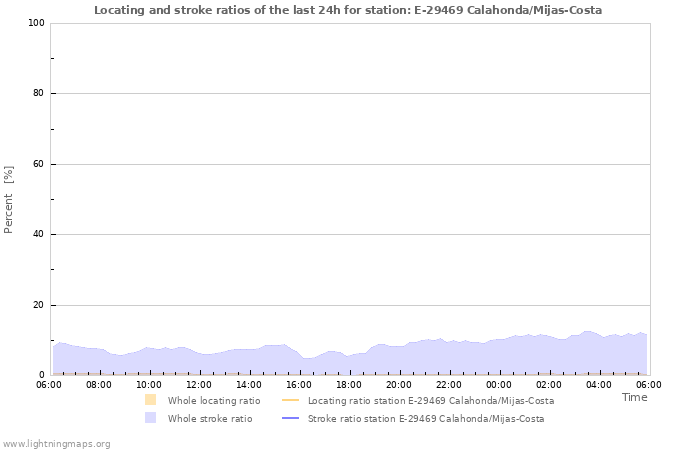Click the Whole stroke ratio legend swatch
Image resolution: width=700 pixels, height=450 pixels.
(x=150, y=418)
